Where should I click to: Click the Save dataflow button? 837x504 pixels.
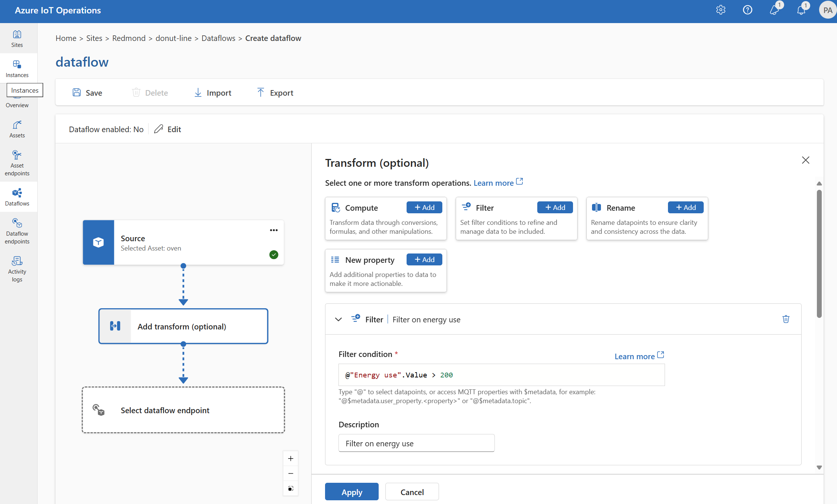coord(87,92)
